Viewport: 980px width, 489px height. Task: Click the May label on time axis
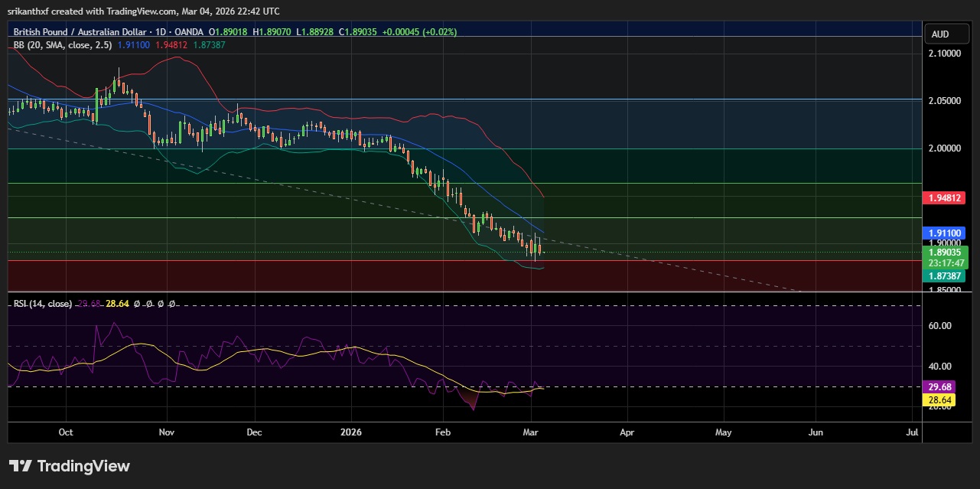pos(723,432)
